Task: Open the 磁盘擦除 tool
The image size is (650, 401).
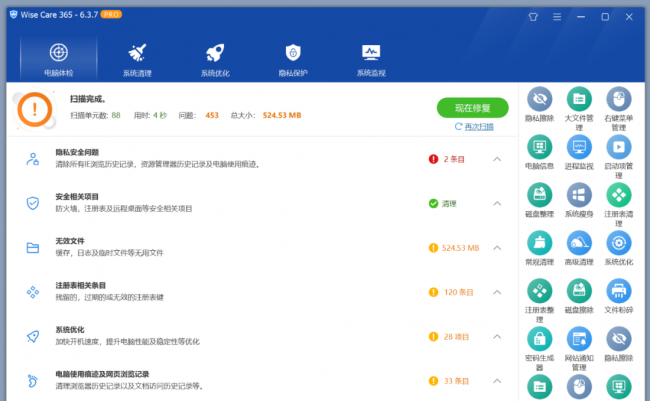Action: (x=579, y=296)
